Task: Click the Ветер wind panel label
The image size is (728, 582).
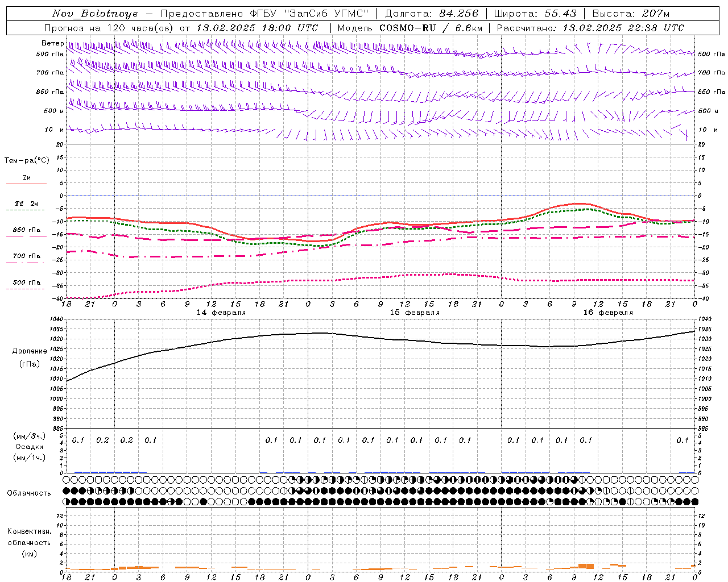Action: [52, 43]
